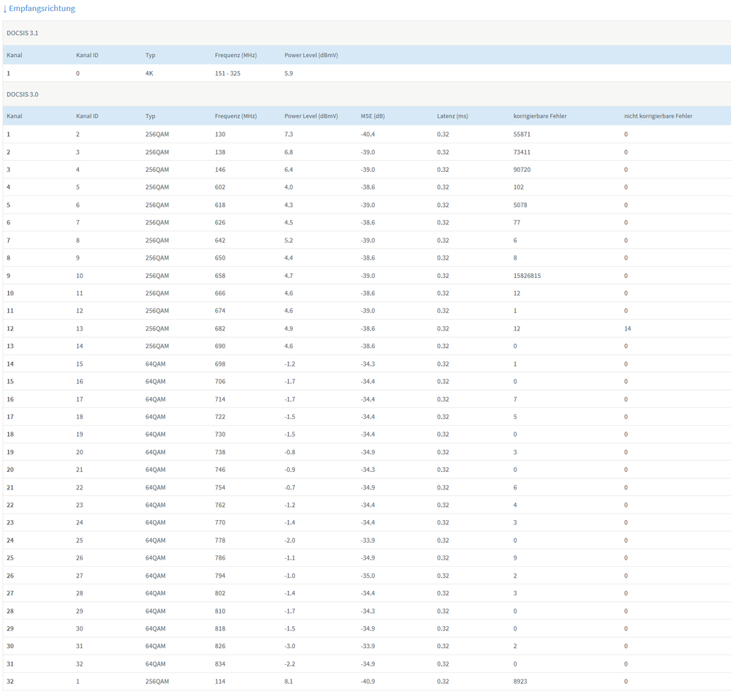The height and width of the screenshot is (700, 731).
Task: Click the 151 - 325 frequency cell
Action: (228, 73)
